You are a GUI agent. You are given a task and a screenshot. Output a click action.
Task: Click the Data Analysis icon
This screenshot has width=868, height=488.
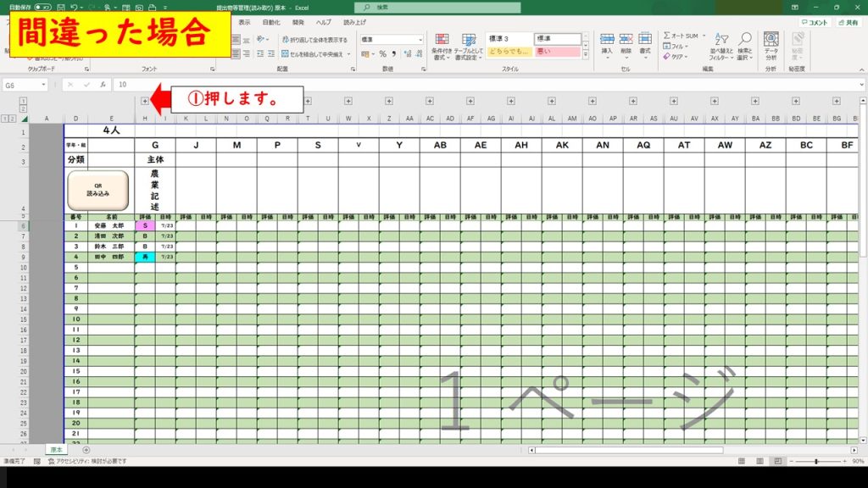[771, 40]
